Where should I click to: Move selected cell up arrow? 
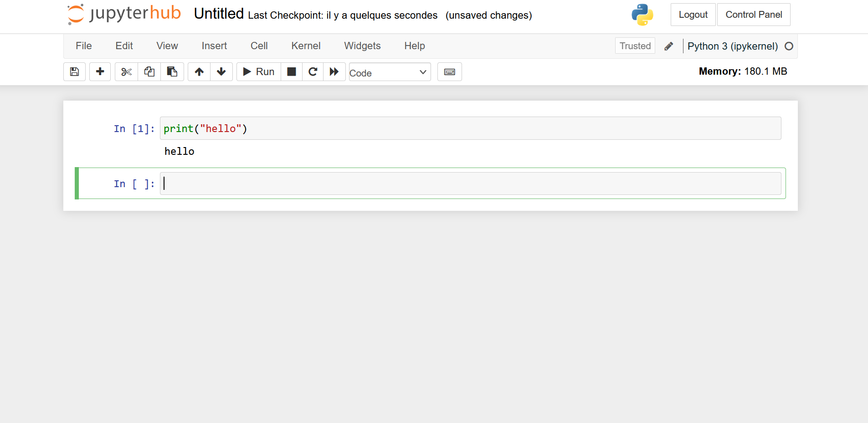point(199,72)
